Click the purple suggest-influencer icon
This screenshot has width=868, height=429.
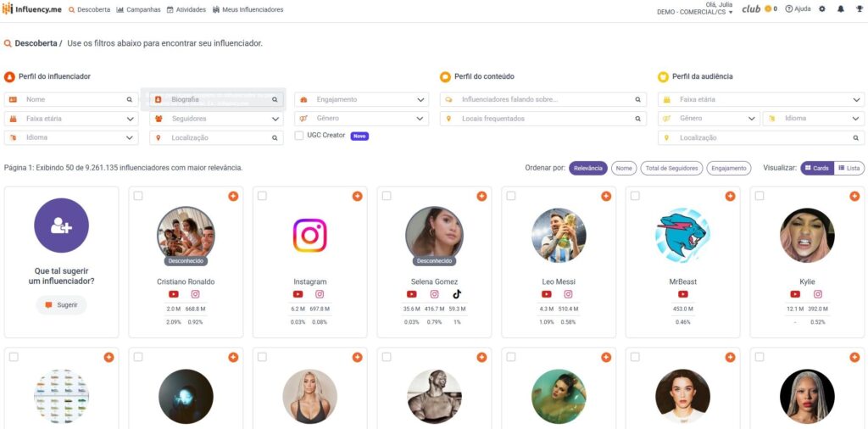tap(61, 226)
